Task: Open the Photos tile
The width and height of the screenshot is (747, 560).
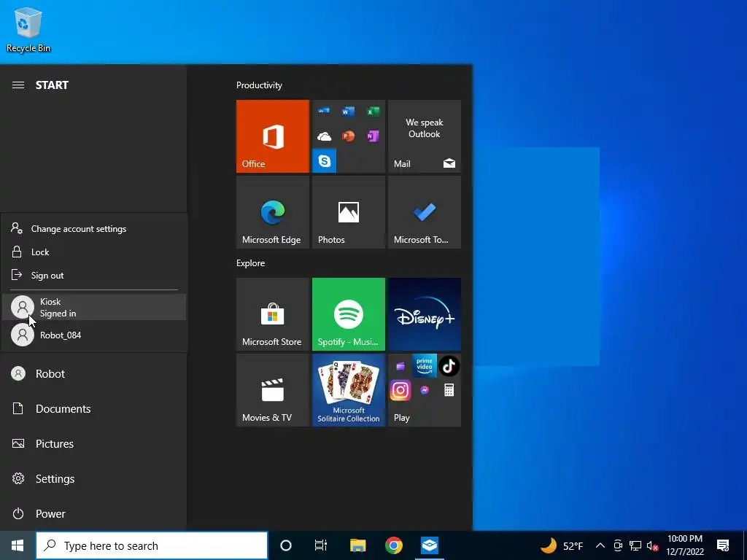Action: (348, 212)
